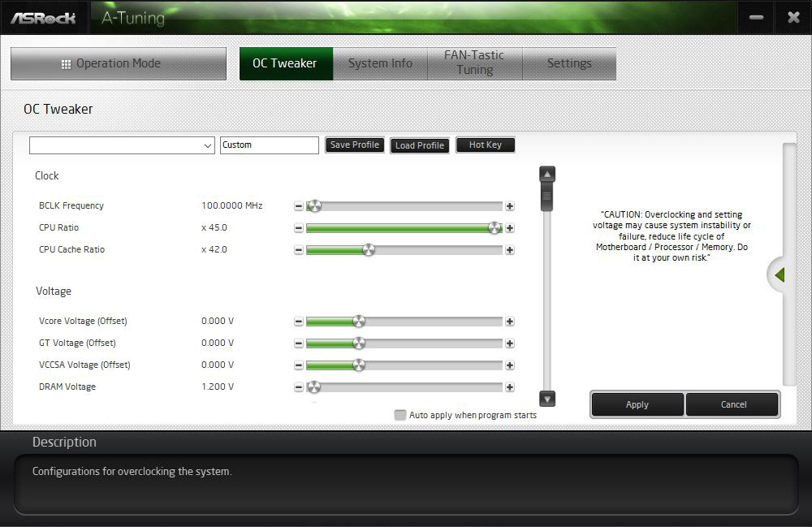Viewport: 812px width, 527px height.
Task: Click the settings list scroll-down arrow
Action: pyautogui.click(x=546, y=399)
